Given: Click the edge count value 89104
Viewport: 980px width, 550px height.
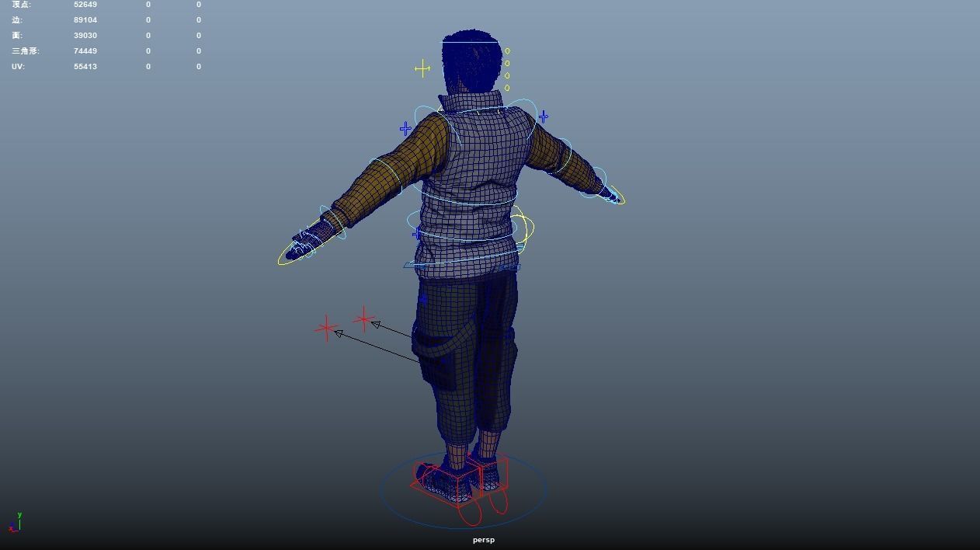Looking at the screenshot, I should coord(85,20).
